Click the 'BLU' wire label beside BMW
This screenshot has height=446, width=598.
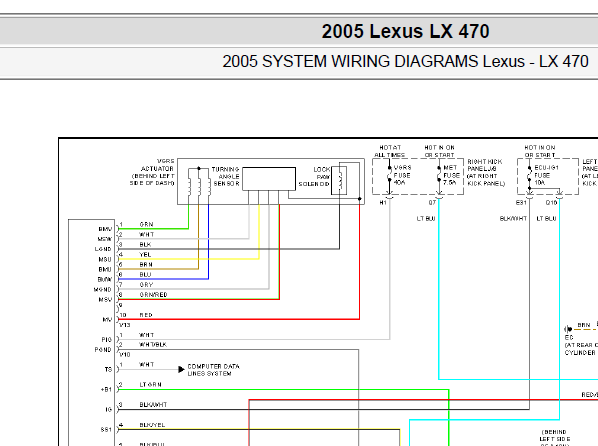click(x=145, y=274)
